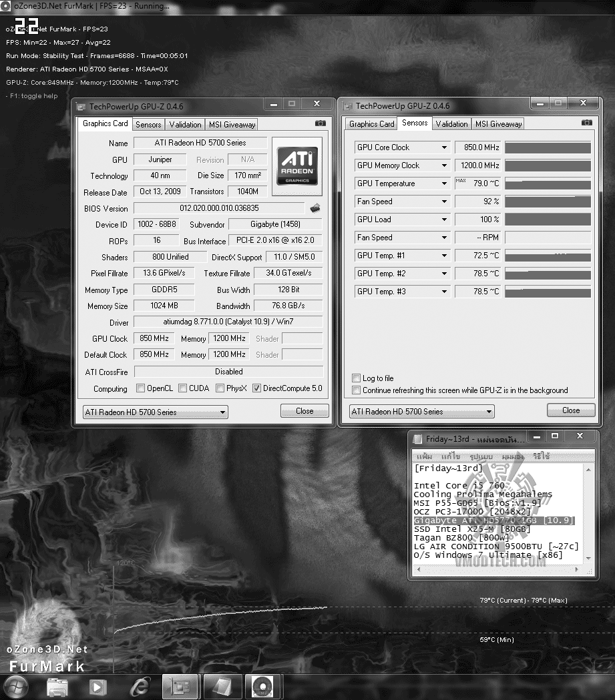Click Close button in Graphics Card GPU-Z window
615x700 pixels.
click(304, 410)
